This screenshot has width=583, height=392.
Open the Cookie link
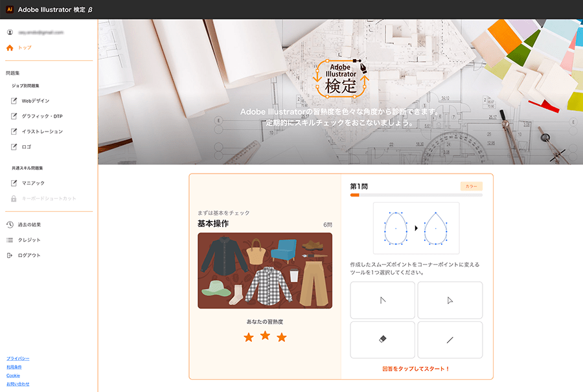[13, 376]
